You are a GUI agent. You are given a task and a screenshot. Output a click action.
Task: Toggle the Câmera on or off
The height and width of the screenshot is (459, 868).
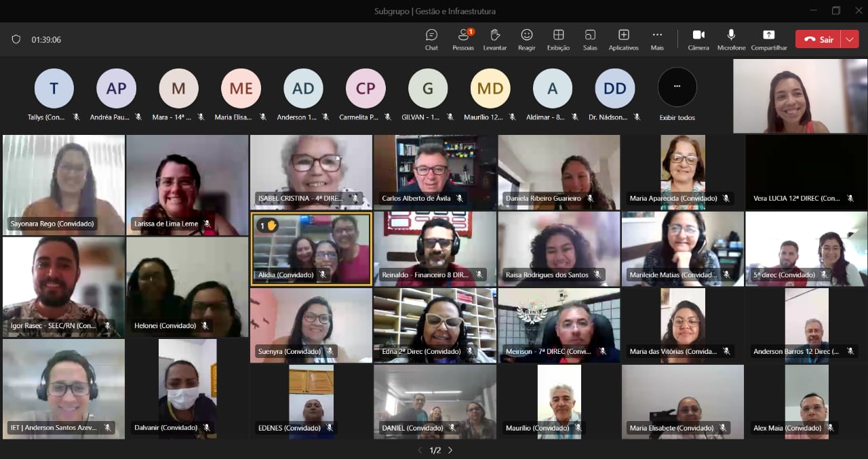(698, 39)
